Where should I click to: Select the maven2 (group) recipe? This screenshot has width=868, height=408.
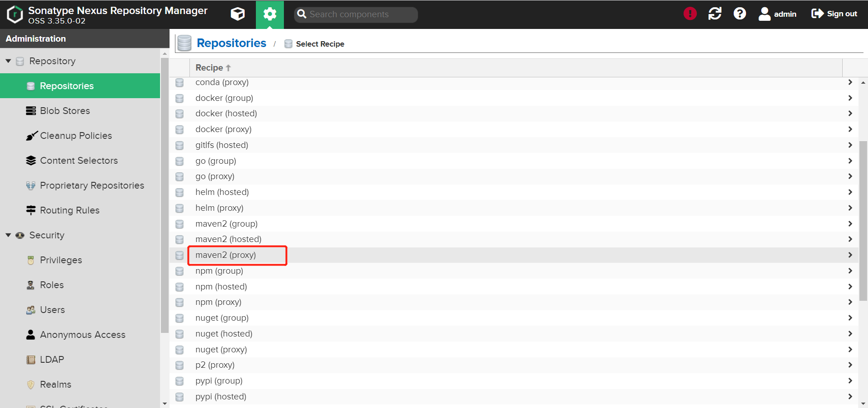click(x=515, y=224)
